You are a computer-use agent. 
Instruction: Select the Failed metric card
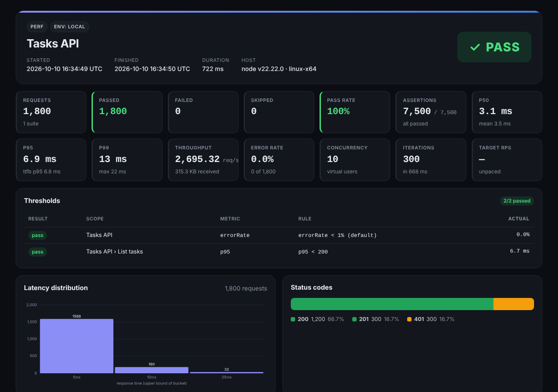pyautogui.click(x=203, y=112)
